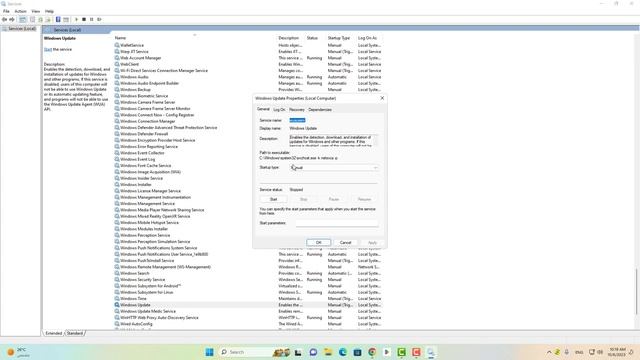The height and width of the screenshot is (360, 640).
Task: Close the Windows Update Properties dialog
Action: click(x=382, y=98)
